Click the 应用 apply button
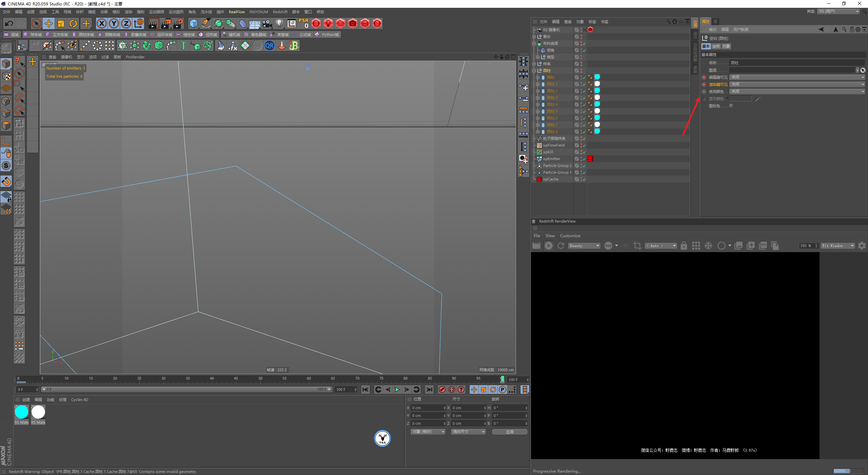This screenshot has width=868, height=475. tap(510, 432)
